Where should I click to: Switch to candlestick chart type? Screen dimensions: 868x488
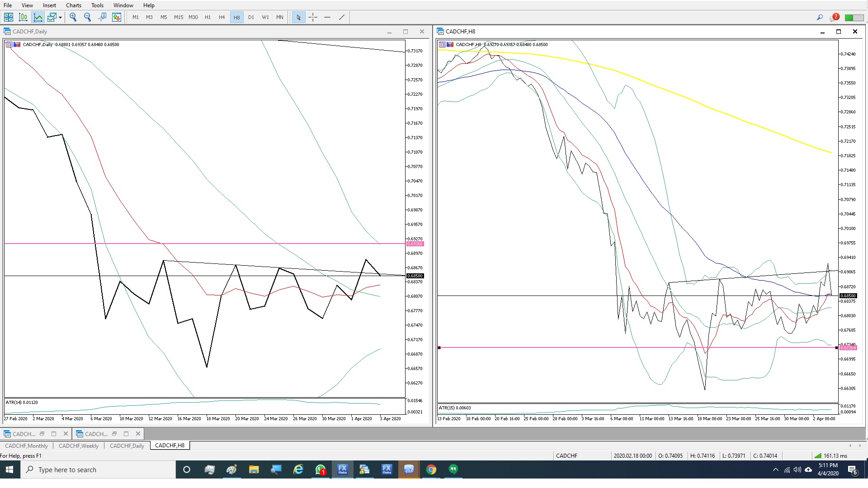(23, 17)
